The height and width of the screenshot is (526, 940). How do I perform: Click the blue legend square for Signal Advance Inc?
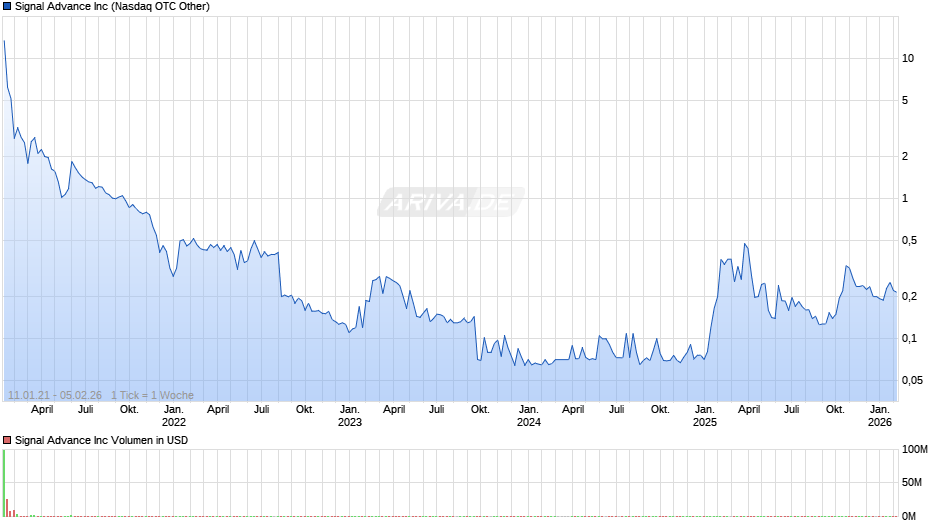point(7,7)
